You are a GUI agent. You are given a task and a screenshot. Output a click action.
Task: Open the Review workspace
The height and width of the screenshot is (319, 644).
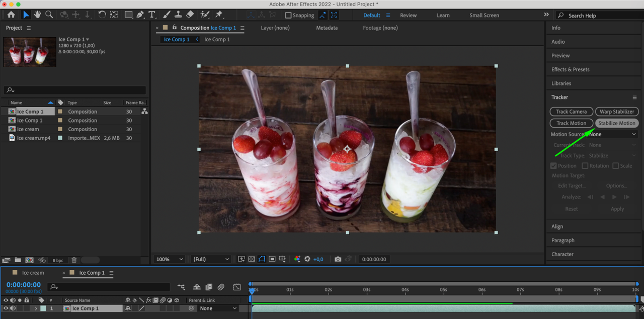(408, 15)
